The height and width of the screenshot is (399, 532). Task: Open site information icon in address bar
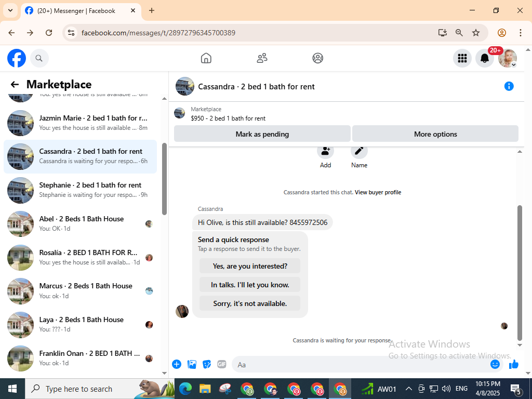coord(71,33)
